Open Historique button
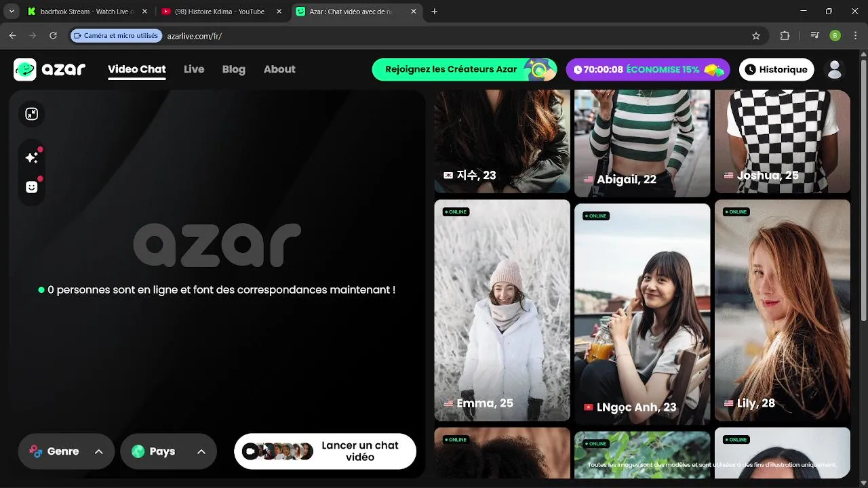 (x=776, y=69)
